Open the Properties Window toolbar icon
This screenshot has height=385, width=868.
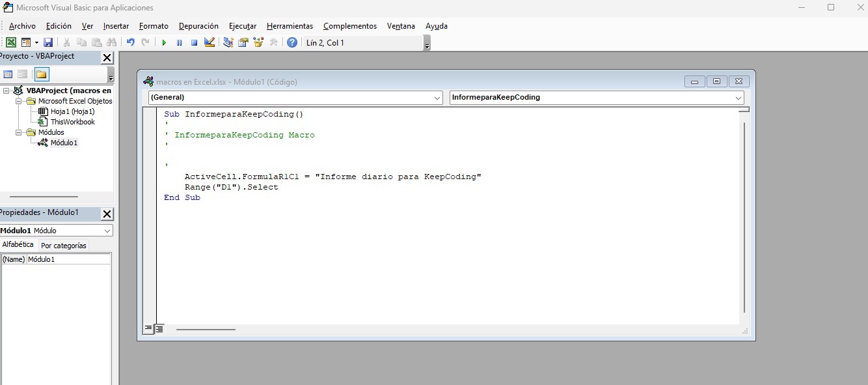pyautogui.click(x=243, y=42)
